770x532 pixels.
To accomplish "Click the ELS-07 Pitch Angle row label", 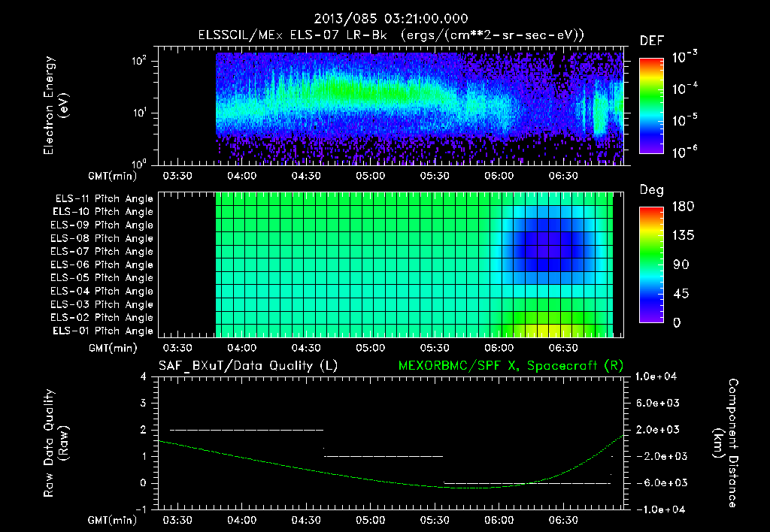I will pos(102,251).
